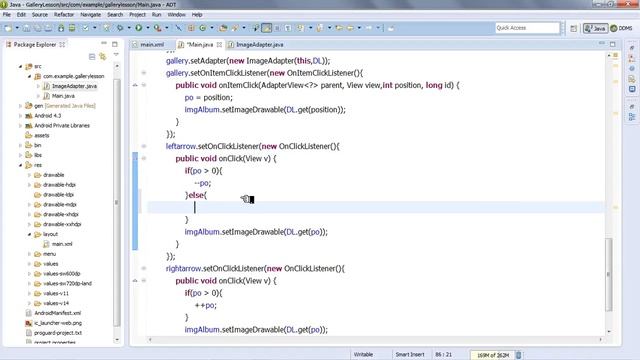Open dropdown arrow next to Debug icon
Image resolution: width=640 pixels, height=360 pixels.
[129, 28]
